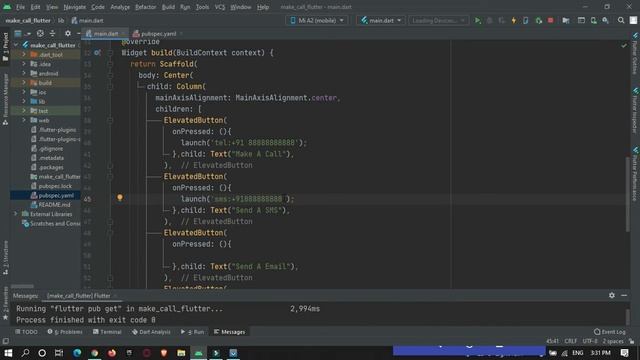Expand the test folder
The width and height of the screenshot is (640, 360).
[24, 111]
